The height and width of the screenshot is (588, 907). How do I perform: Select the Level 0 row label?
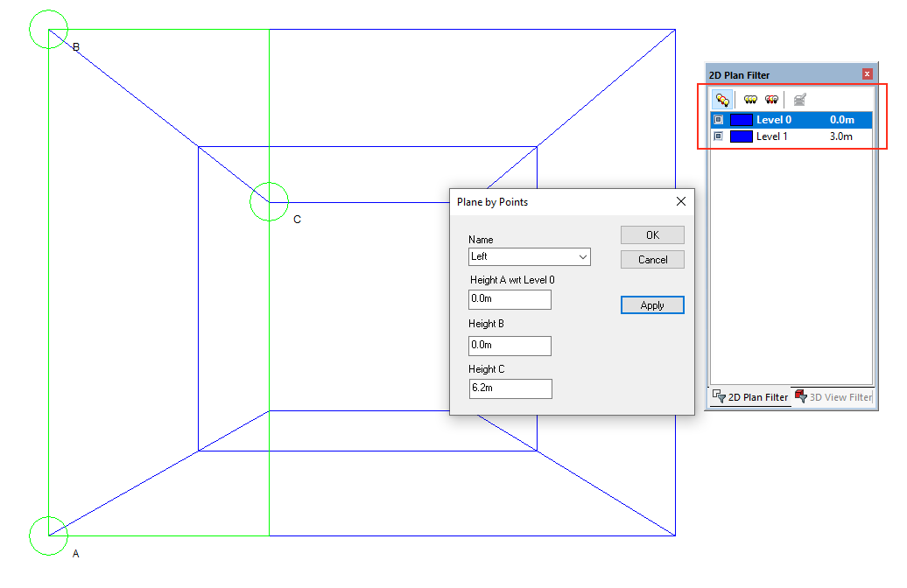point(774,120)
